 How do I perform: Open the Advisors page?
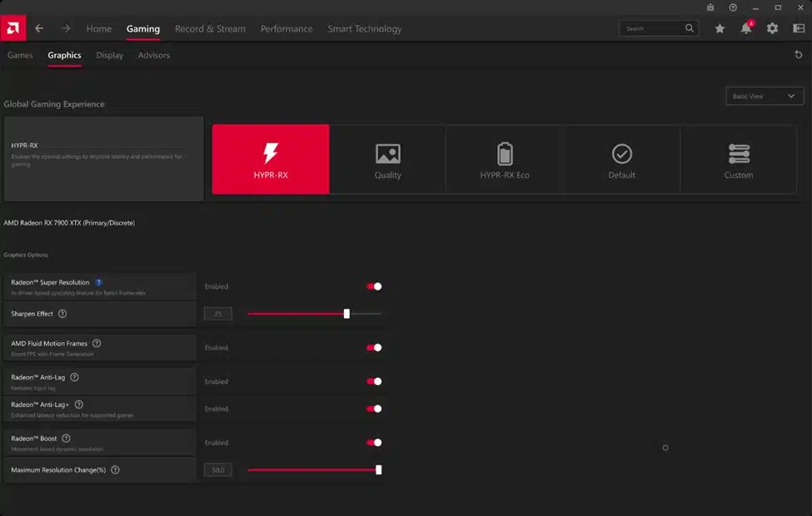pos(153,55)
